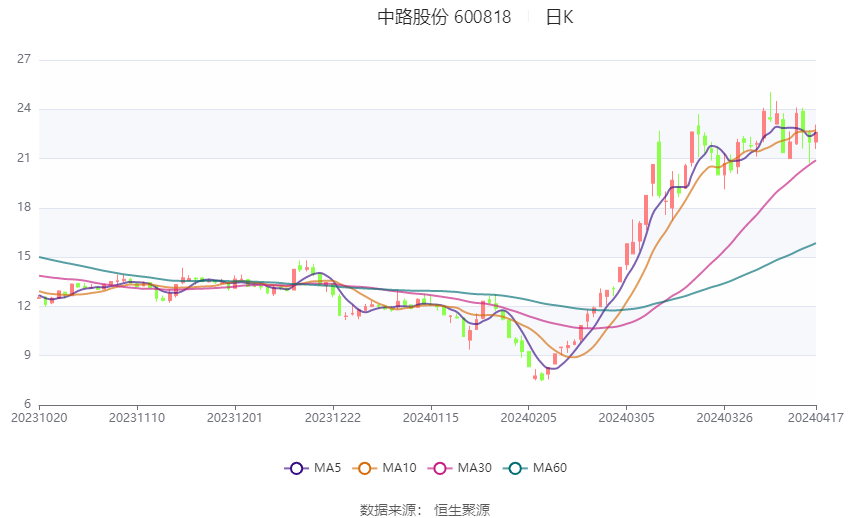850x518 pixels.
Task: Click the 15 price axis label
Action: tap(24, 256)
